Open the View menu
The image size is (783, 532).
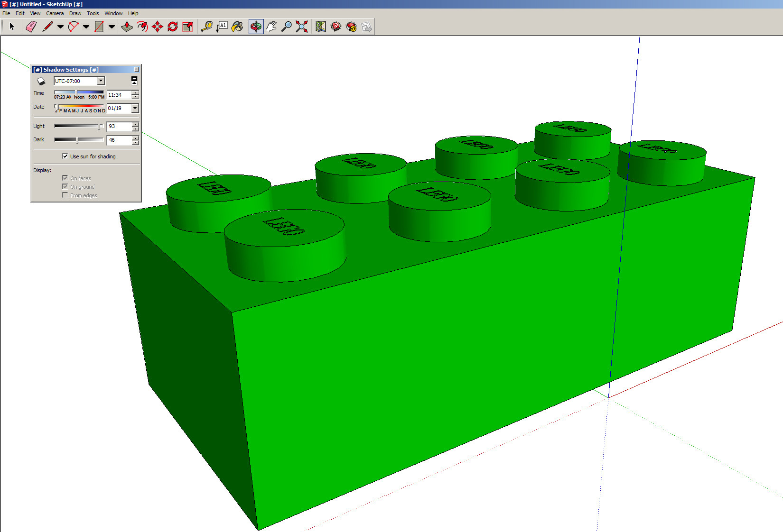[35, 13]
